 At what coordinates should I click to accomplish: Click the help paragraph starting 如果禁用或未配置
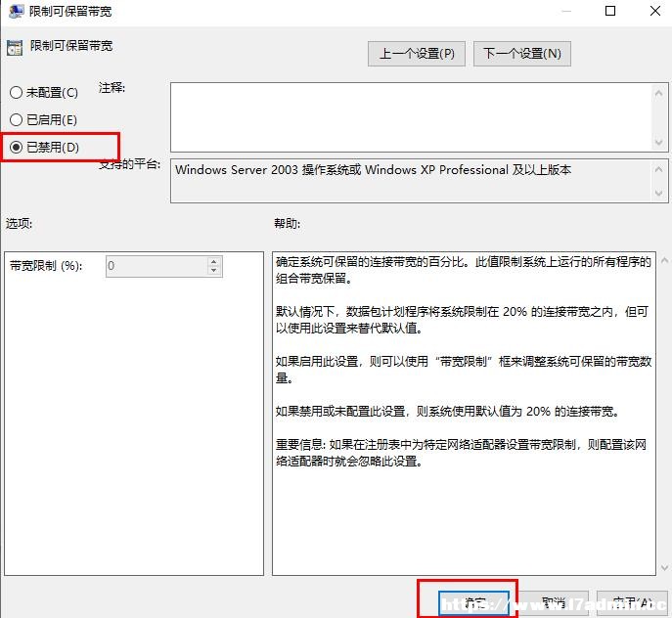click(x=447, y=412)
